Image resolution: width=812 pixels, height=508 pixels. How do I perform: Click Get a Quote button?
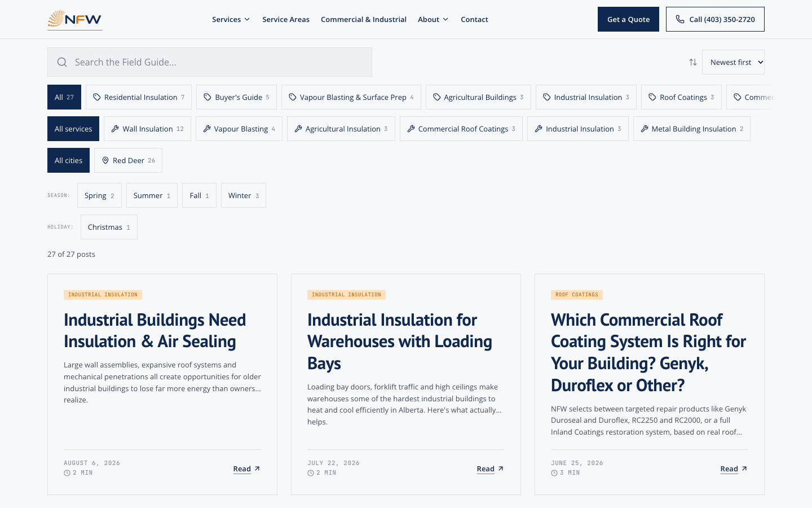point(628,19)
